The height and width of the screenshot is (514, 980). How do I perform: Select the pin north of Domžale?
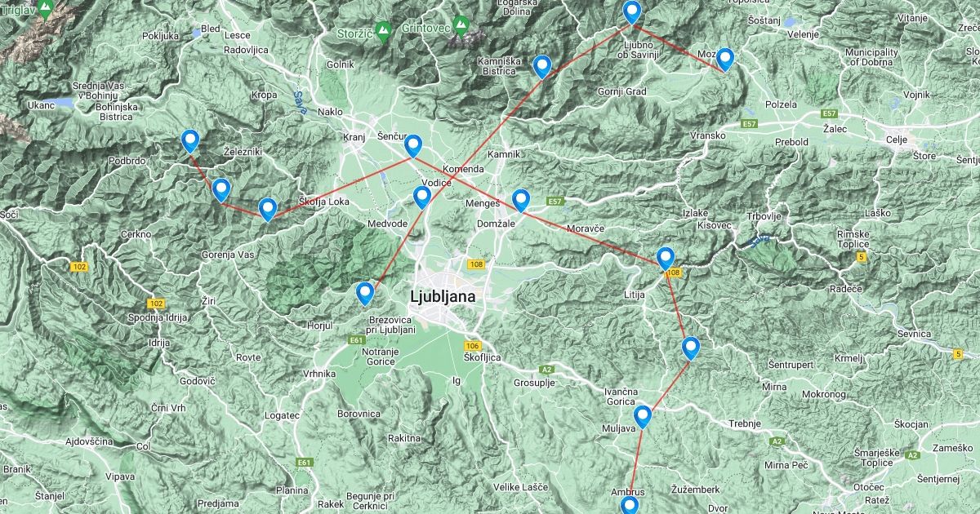point(521,200)
